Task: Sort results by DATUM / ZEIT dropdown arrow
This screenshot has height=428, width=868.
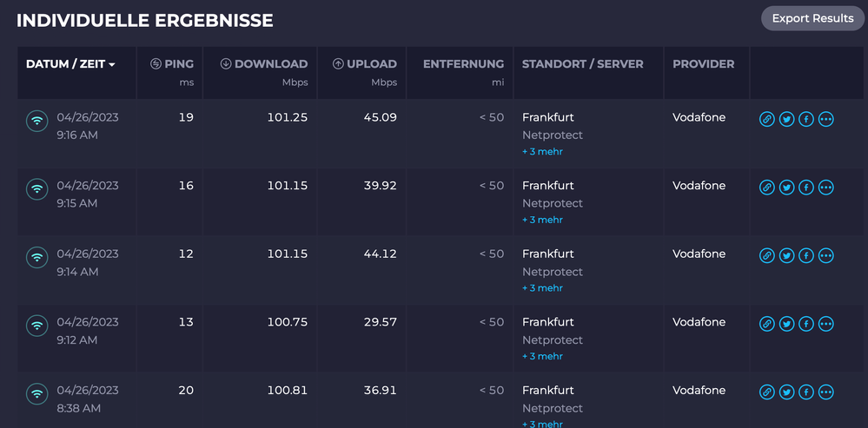Action: coord(112,65)
